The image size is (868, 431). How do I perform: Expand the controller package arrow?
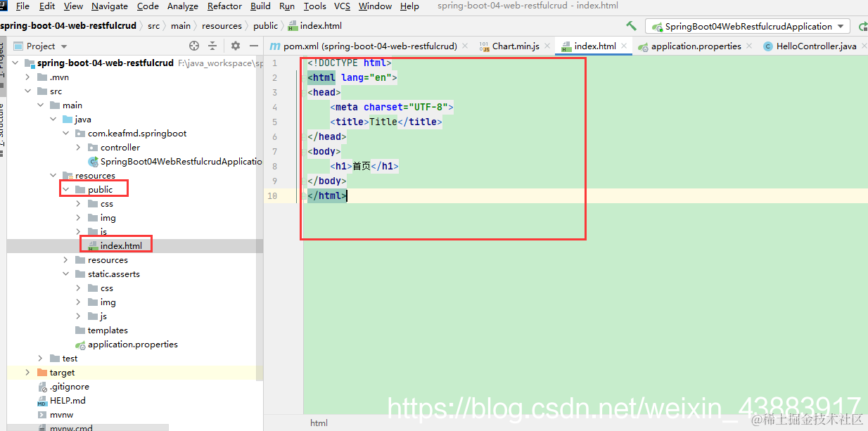pyautogui.click(x=79, y=148)
